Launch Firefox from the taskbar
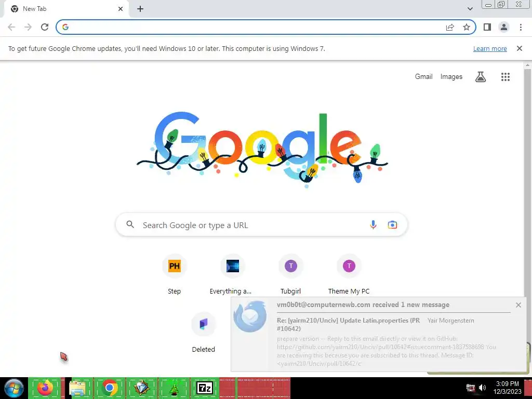The height and width of the screenshot is (399, 532). pyautogui.click(x=45, y=388)
